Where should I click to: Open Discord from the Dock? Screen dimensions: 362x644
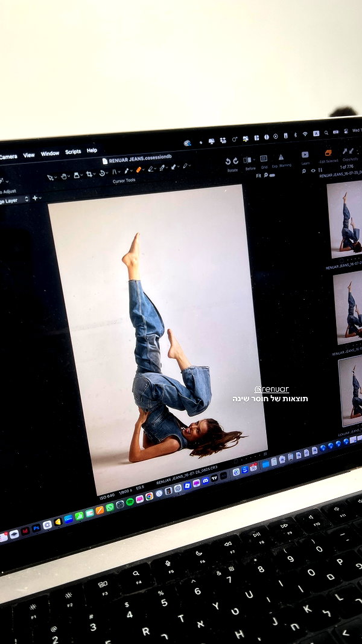pos(205,480)
